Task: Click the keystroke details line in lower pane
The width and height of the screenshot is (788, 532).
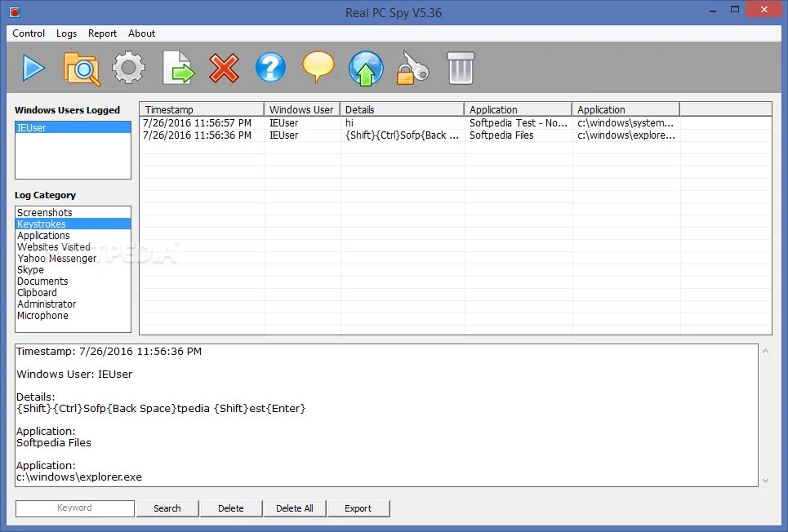Action: click(x=161, y=409)
